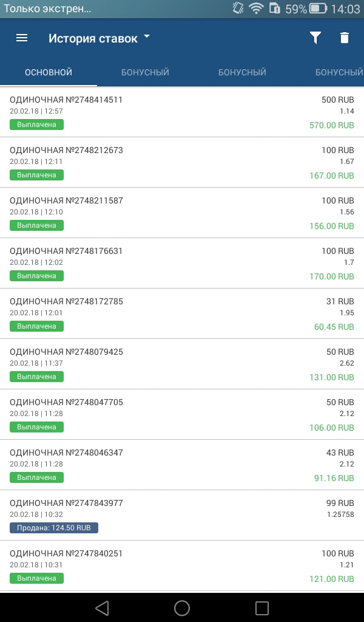This screenshot has width=364, height=622.
Task: Tap the Wi-Fi status icon
Action: pyautogui.click(x=256, y=9)
